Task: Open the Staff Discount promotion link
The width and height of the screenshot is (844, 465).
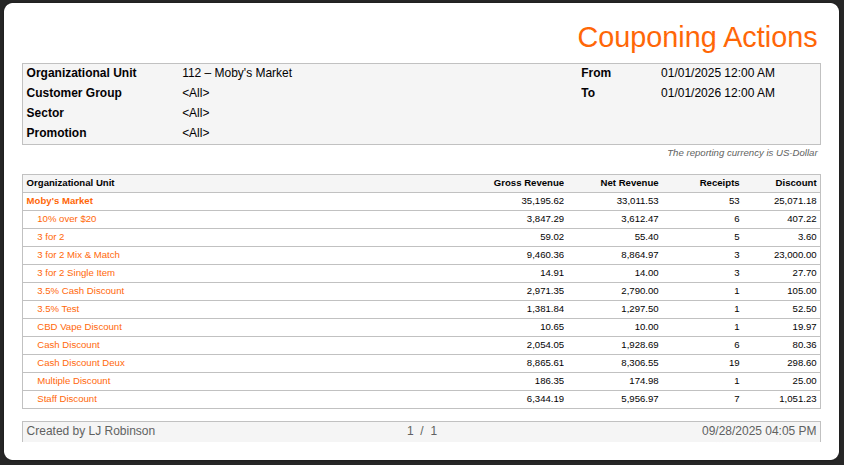Action: click(67, 399)
